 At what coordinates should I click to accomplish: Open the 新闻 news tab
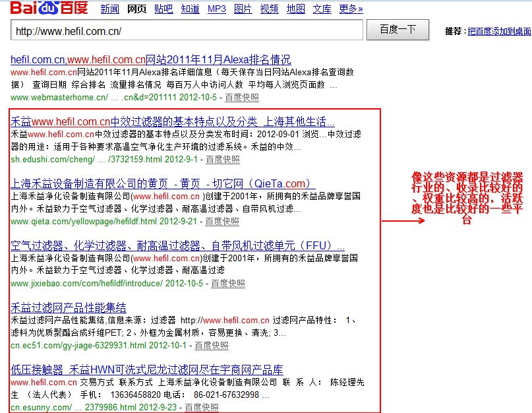click(x=110, y=9)
